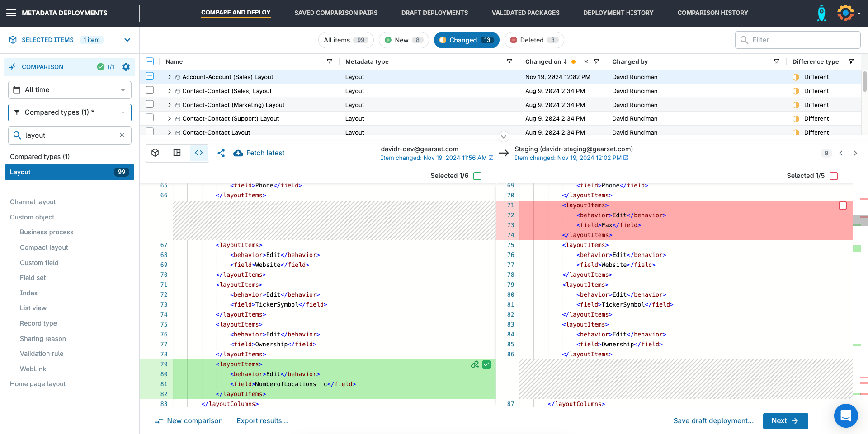The image size is (868, 434).
Task: Check the Contact-Contact (Sales) Layout row
Action: [150, 90]
